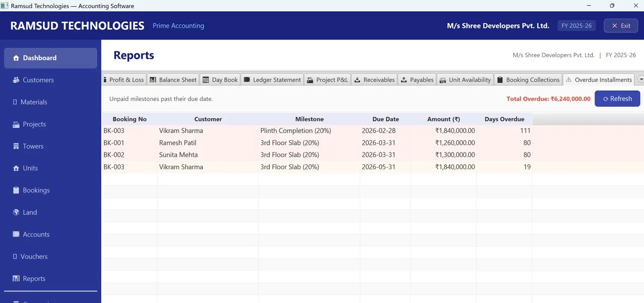This screenshot has height=303, width=644.
Task: Click the Refresh button
Action: 617,99
